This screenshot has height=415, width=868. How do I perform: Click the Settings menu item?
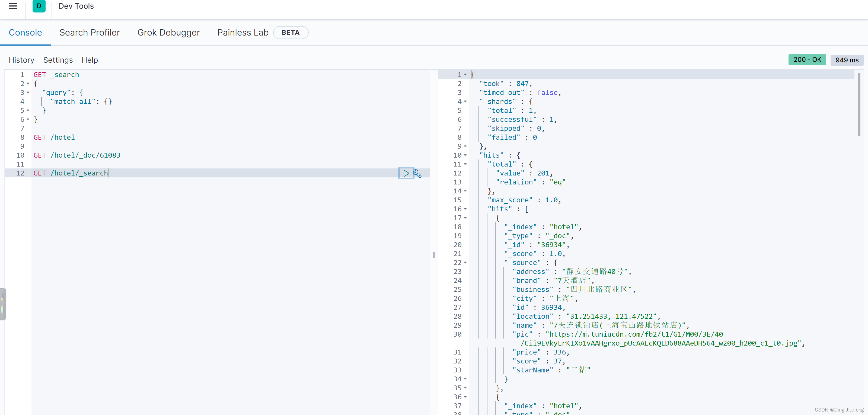pos(58,60)
